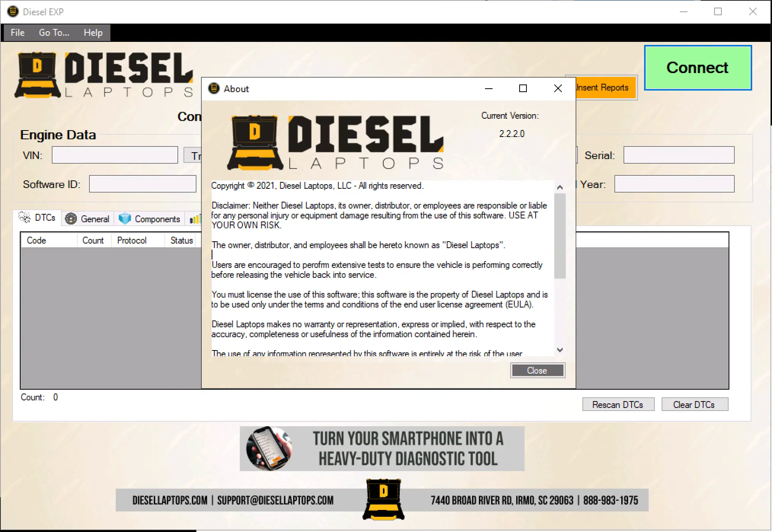Close the About dialog with the Close button
This screenshot has width=772, height=532.
(x=538, y=370)
